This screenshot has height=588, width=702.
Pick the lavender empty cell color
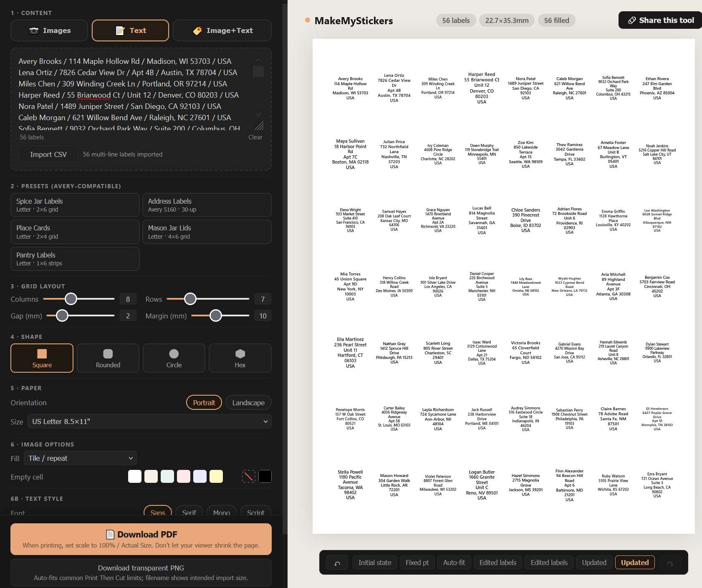pyautogui.click(x=200, y=476)
